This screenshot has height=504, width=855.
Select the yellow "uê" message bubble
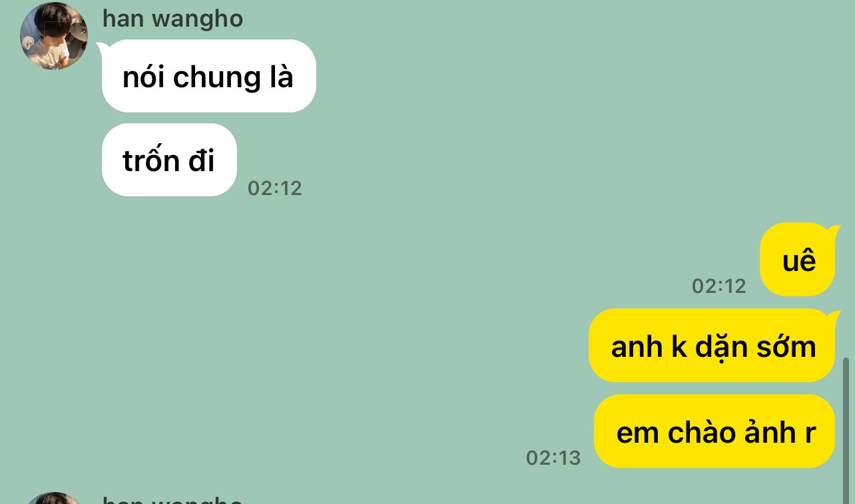click(x=798, y=260)
